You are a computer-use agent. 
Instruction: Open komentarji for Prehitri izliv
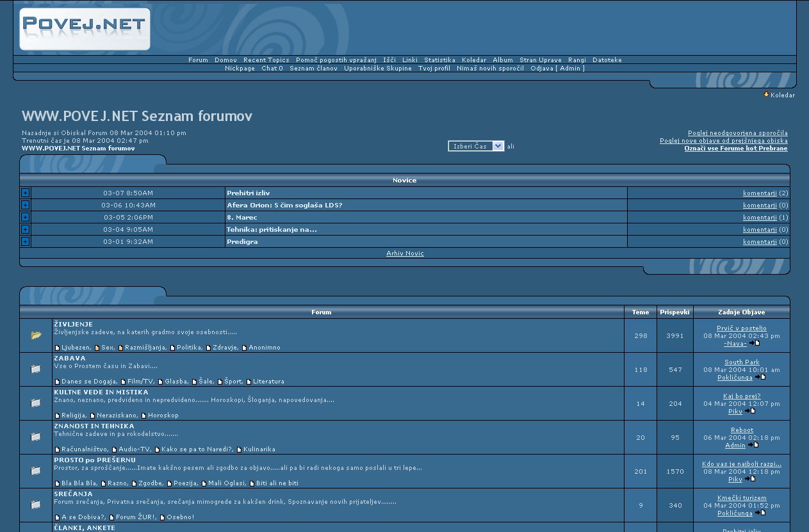[760, 193]
